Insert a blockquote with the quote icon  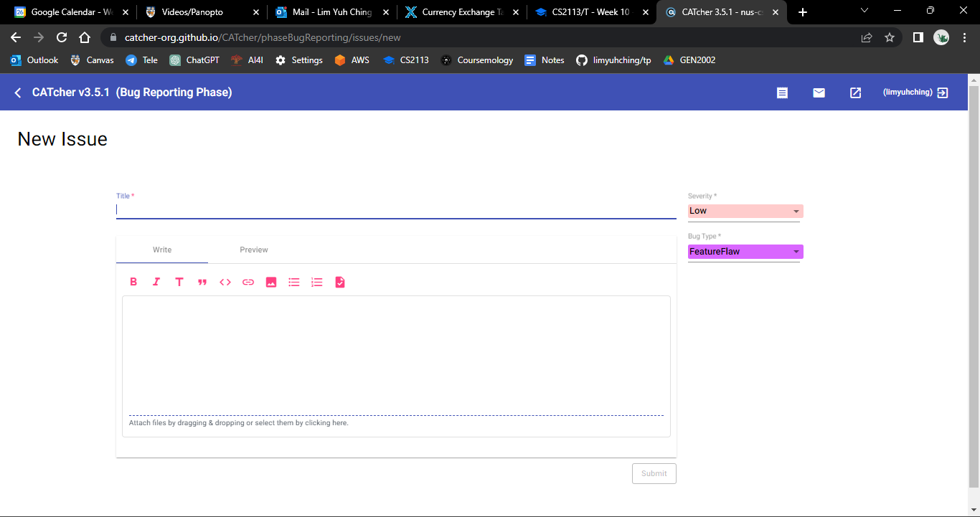[x=202, y=283]
